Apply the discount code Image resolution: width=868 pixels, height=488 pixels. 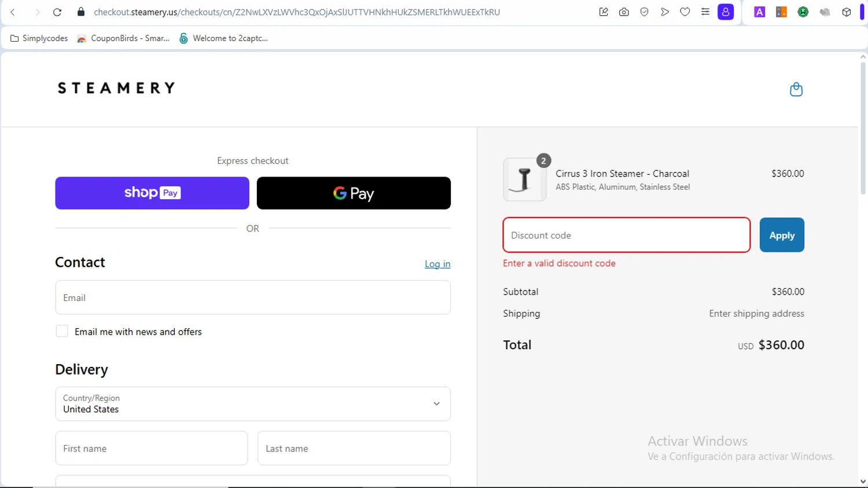(782, 235)
